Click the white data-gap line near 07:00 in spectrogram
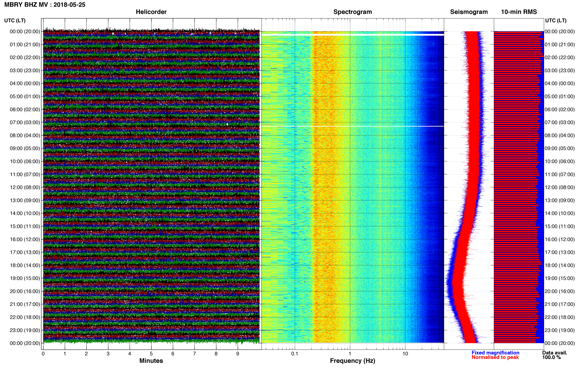 click(x=353, y=126)
